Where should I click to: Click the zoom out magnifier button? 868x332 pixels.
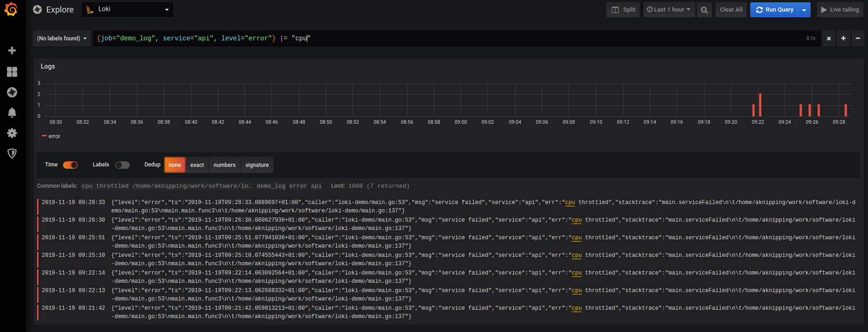(704, 10)
